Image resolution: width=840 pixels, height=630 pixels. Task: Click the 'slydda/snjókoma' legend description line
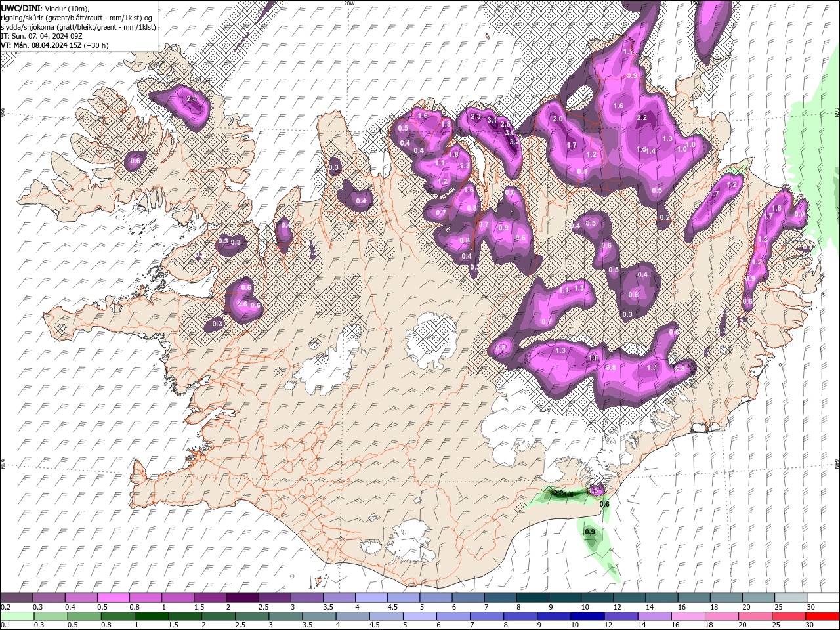pos(78,27)
